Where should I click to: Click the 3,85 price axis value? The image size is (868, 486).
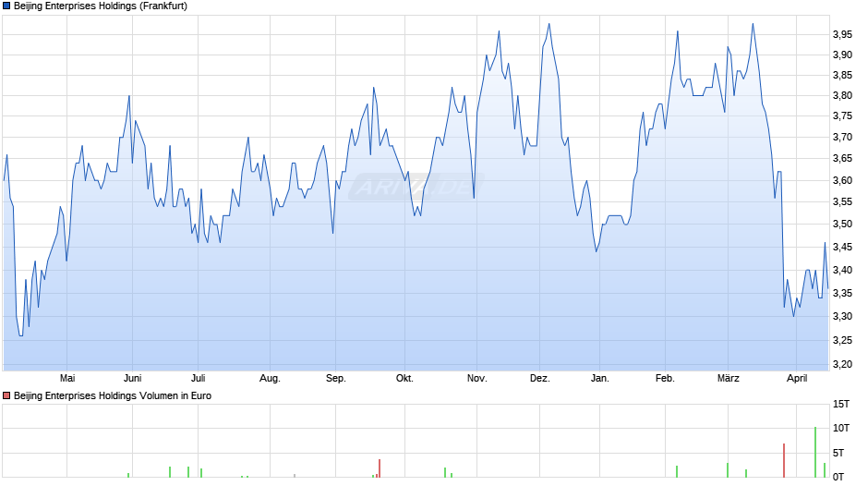[x=842, y=75]
